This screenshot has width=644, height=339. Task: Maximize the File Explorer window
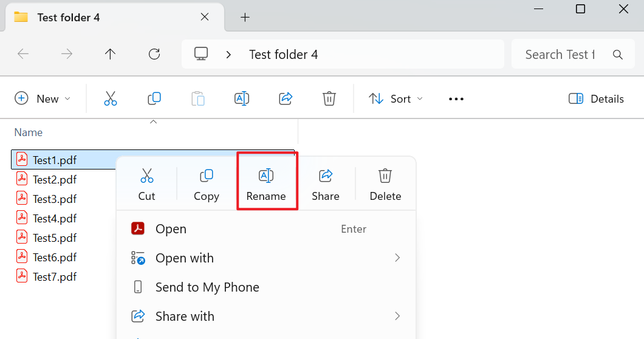(580, 9)
